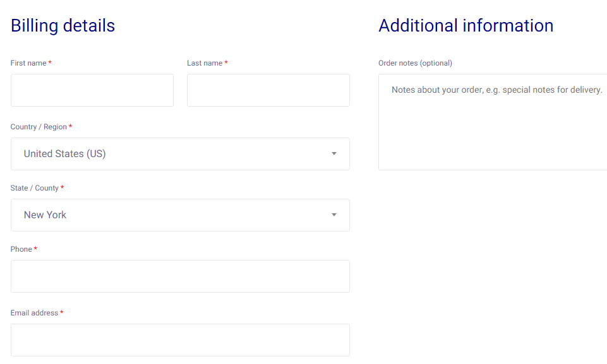Screen dimensions: 607x364
Task: Click the arrow beside United States (US)
Action: pyautogui.click(x=334, y=154)
